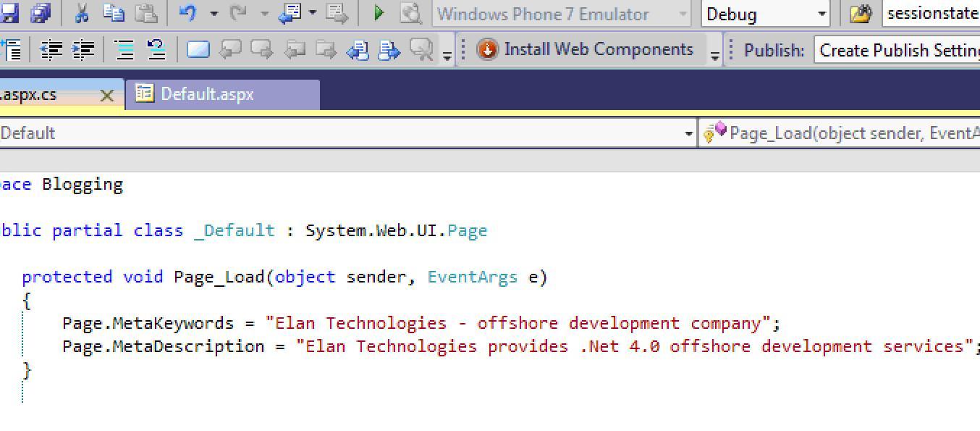Click the Save All icon
Image resolution: width=980 pixels, height=431 pixels.
[41, 13]
